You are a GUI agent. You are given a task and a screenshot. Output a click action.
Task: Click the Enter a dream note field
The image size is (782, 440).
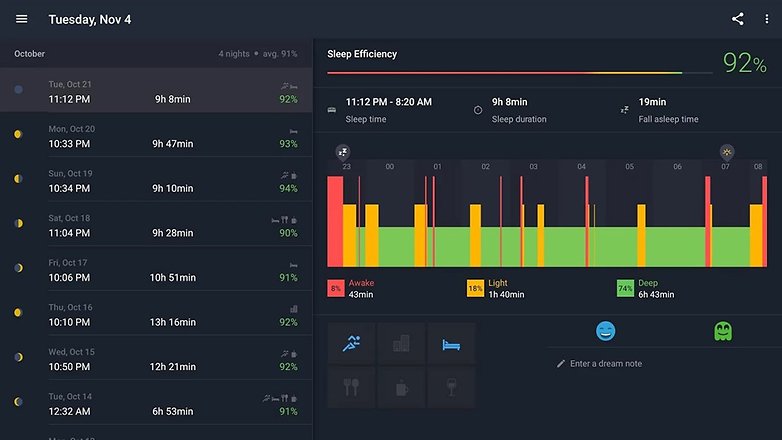(x=606, y=364)
